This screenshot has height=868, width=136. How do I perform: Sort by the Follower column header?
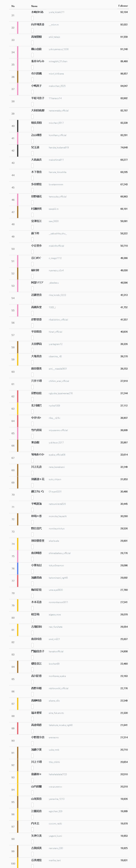pyautogui.click(x=123, y=6)
